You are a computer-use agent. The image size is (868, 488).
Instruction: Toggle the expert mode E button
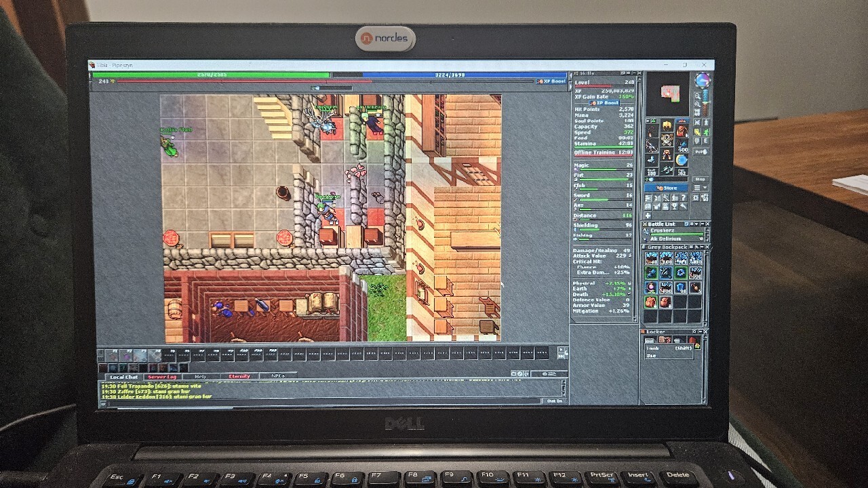(x=707, y=141)
